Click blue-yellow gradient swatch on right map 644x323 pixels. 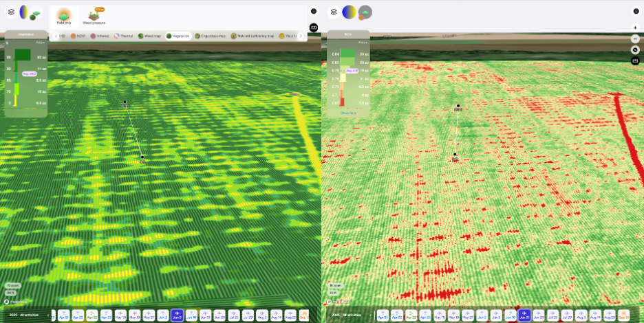(x=350, y=12)
